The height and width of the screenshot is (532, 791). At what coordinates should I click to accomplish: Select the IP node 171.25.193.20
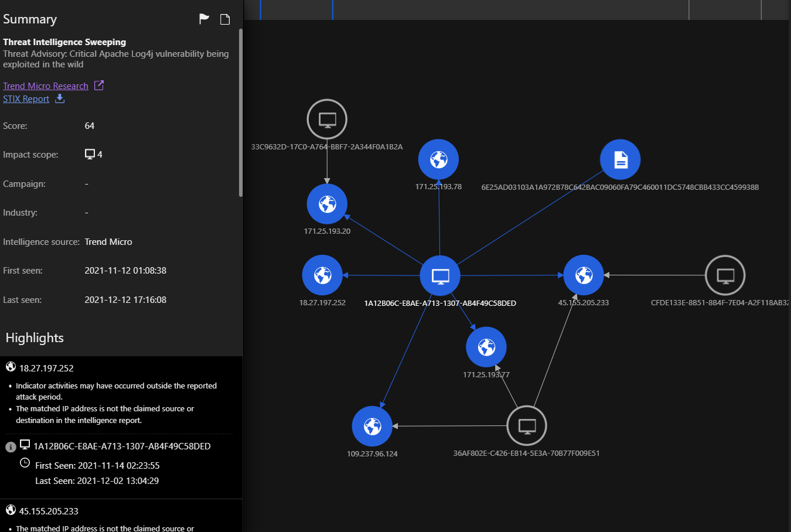(x=327, y=204)
